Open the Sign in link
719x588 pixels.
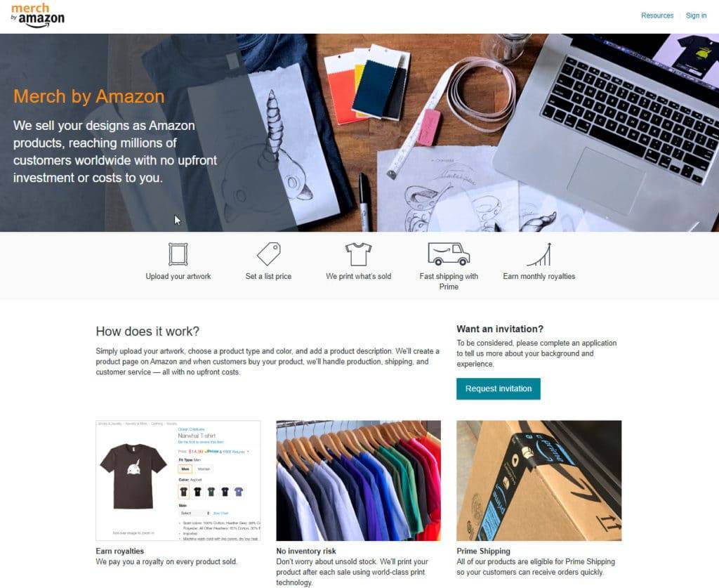(x=696, y=15)
